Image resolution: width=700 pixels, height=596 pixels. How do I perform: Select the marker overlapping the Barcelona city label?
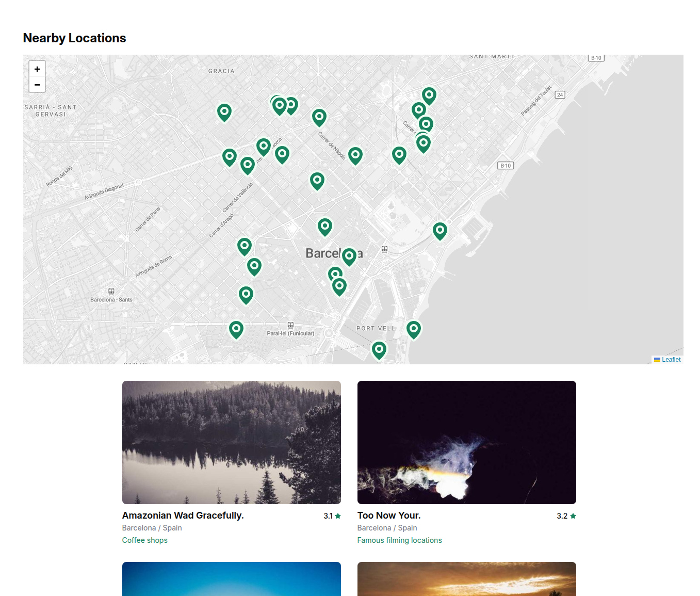click(x=349, y=256)
